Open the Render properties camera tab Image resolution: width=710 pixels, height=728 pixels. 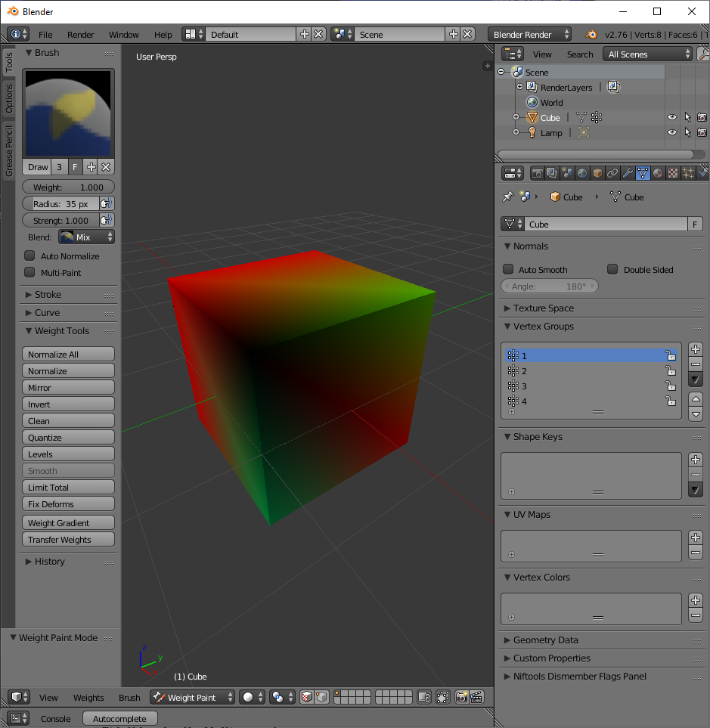point(538,173)
